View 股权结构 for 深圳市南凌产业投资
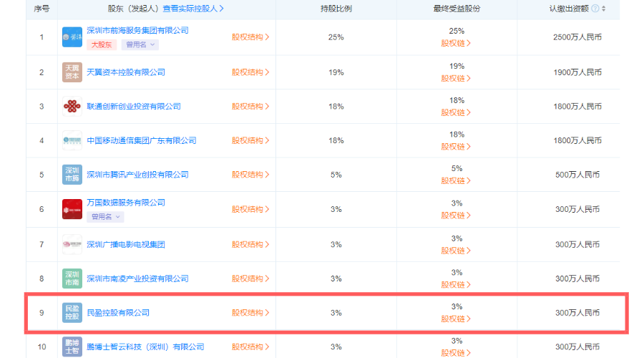Viewport: 644px width, 358px height. coord(250,279)
